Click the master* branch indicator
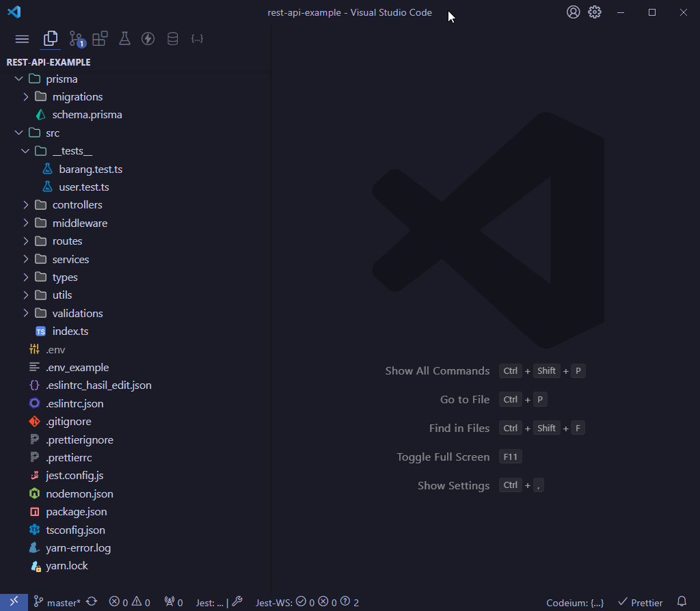This screenshot has height=611, width=700. click(x=57, y=603)
